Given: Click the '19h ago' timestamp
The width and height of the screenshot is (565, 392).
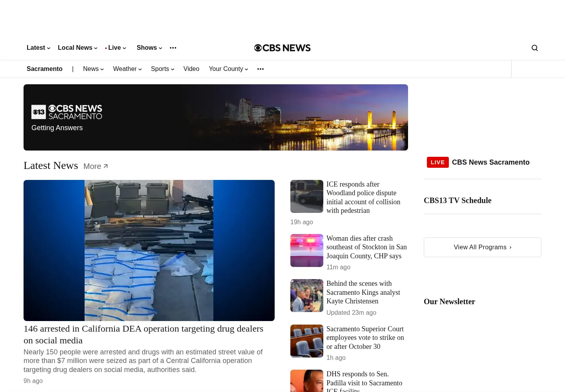Looking at the screenshot, I should pos(302,222).
